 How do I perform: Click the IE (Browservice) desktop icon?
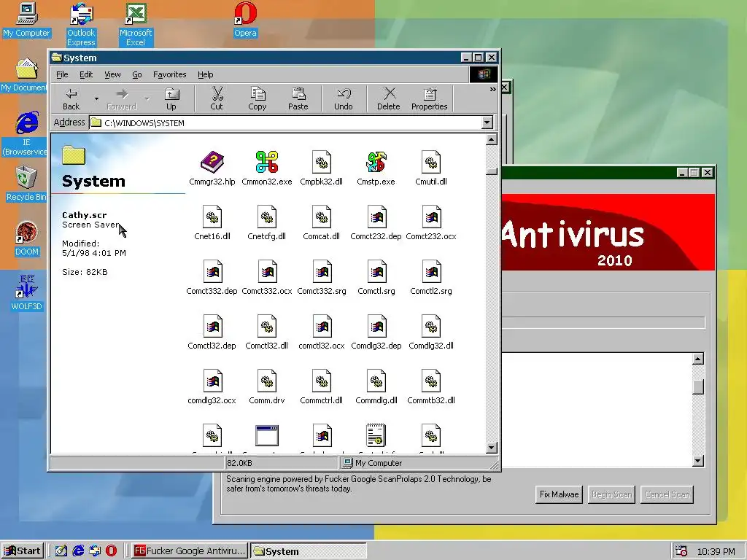click(26, 134)
